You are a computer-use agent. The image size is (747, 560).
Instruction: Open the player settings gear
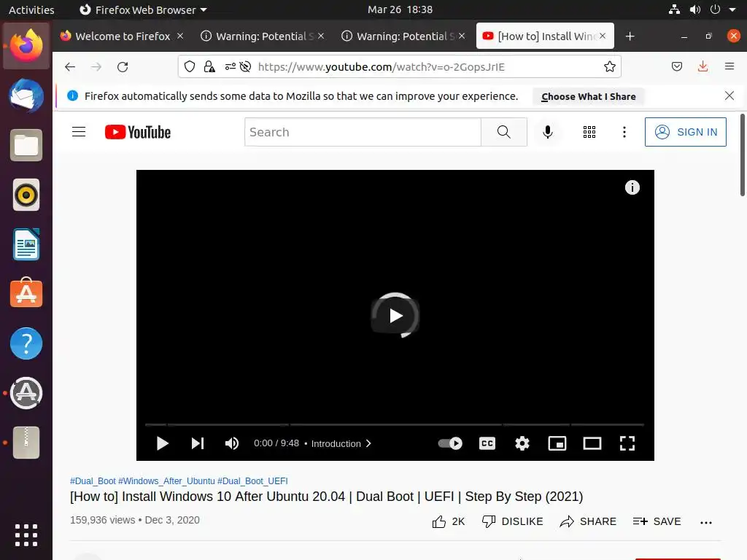(522, 443)
